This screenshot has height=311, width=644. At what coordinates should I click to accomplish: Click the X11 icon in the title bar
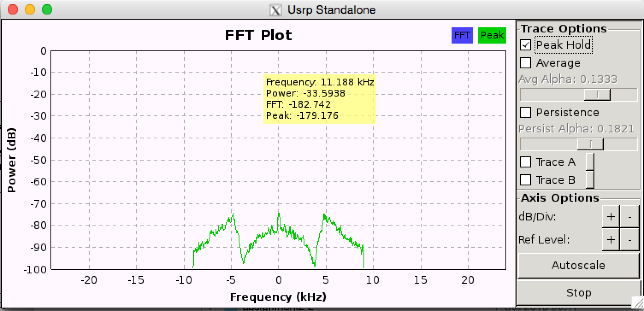(x=276, y=10)
